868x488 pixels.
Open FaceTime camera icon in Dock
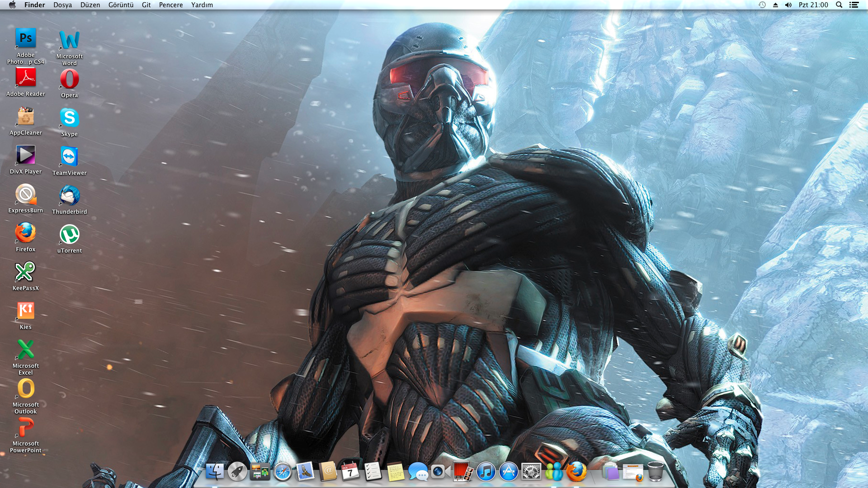click(x=441, y=472)
